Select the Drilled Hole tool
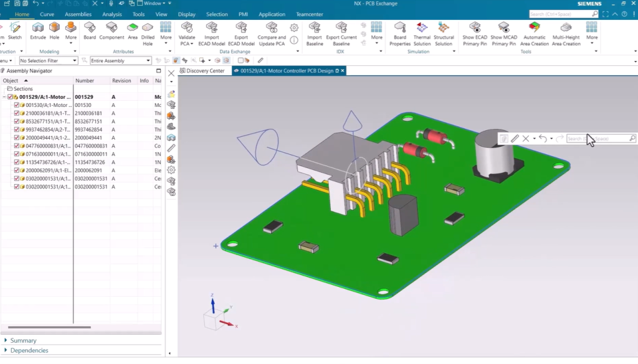The height and width of the screenshot is (364, 638). pyautogui.click(x=148, y=34)
